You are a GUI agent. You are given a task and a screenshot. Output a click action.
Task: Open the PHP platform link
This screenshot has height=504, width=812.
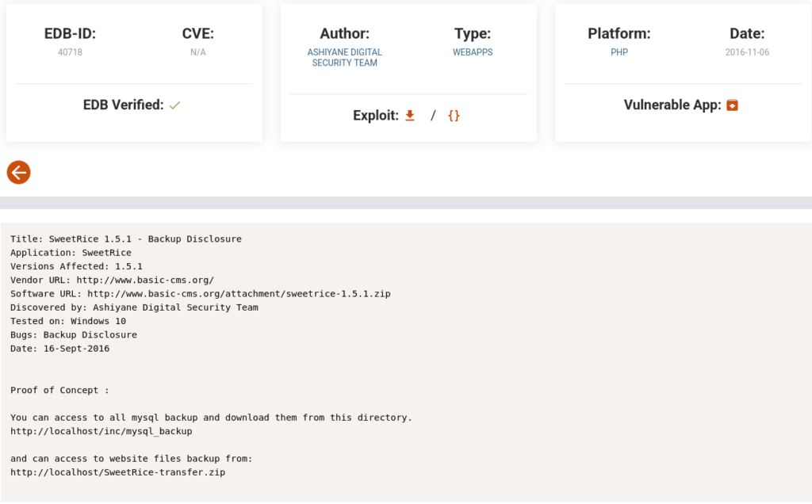(619, 52)
